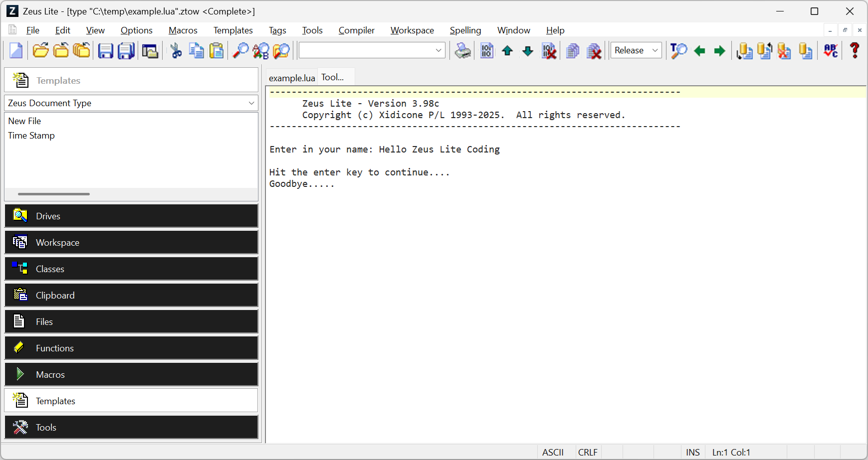Open the Workspace navigator panel
The image size is (868, 460).
[x=131, y=242]
